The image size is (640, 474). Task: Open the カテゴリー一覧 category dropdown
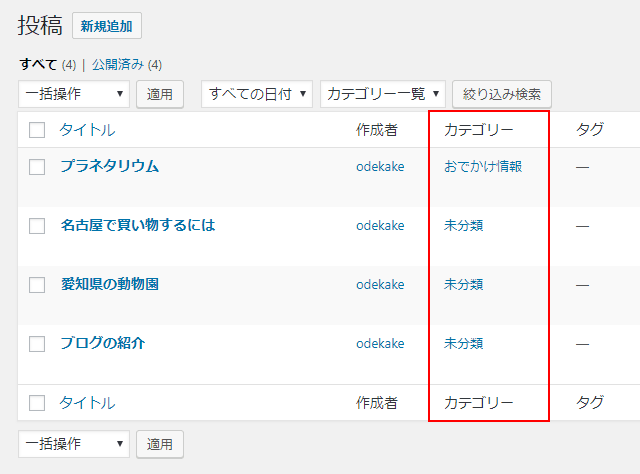[383, 94]
